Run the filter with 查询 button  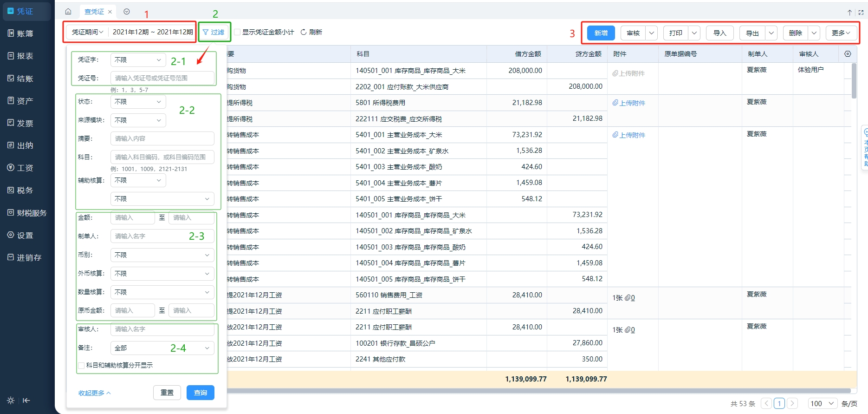201,393
